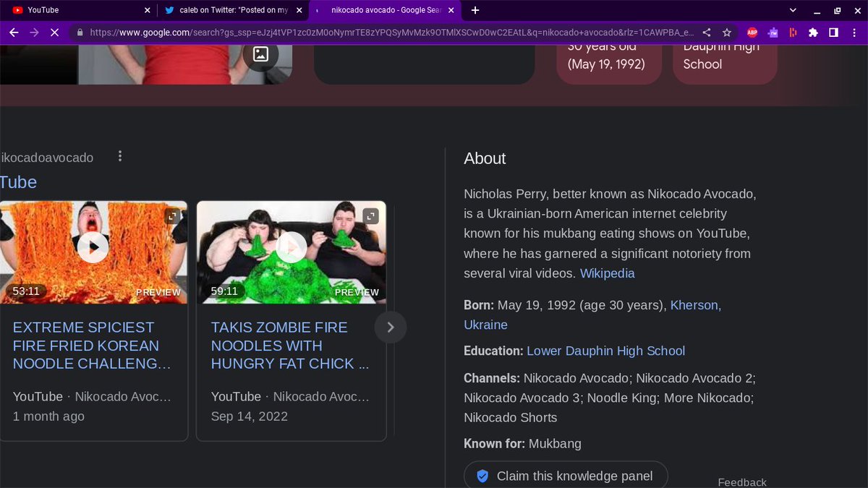This screenshot has width=868, height=488.
Task: Share this page via address bar icon
Action: point(707,33)
